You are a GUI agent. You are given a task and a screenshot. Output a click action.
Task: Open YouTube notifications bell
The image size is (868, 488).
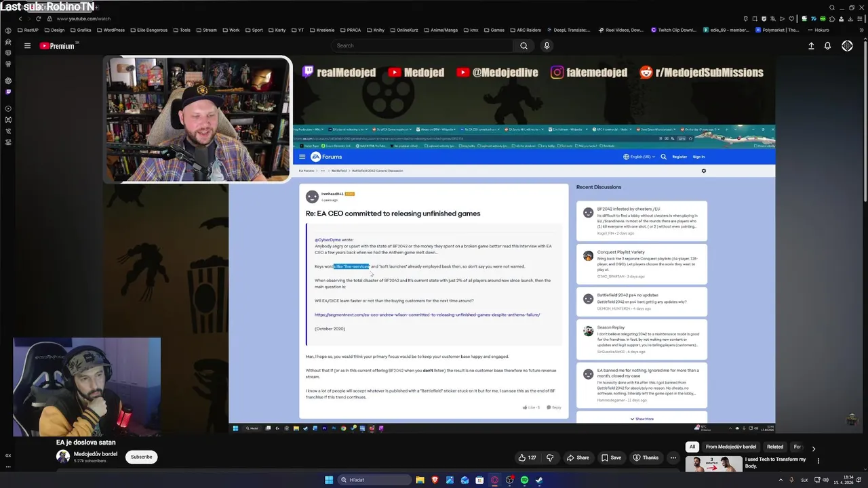(827, 45)
